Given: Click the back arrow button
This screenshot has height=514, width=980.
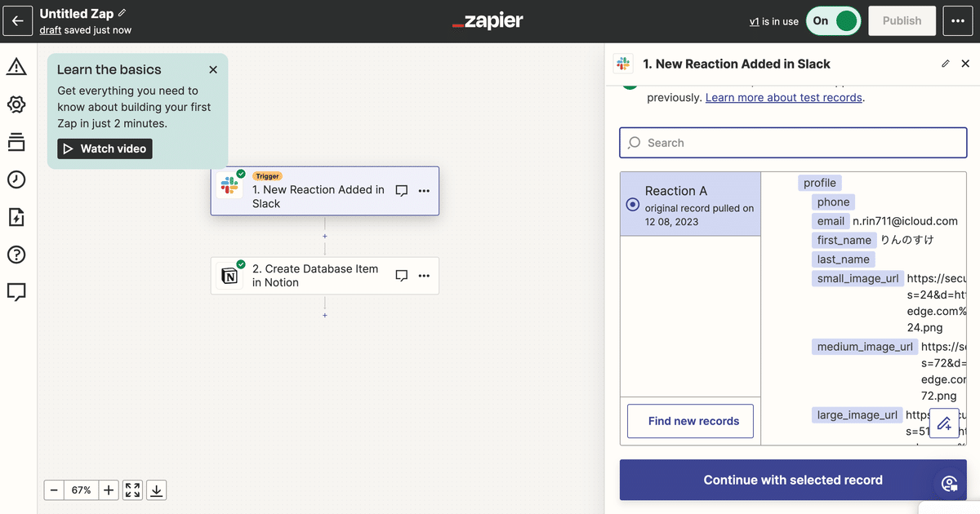Looking at the screenshot, I should coord(18,21).
